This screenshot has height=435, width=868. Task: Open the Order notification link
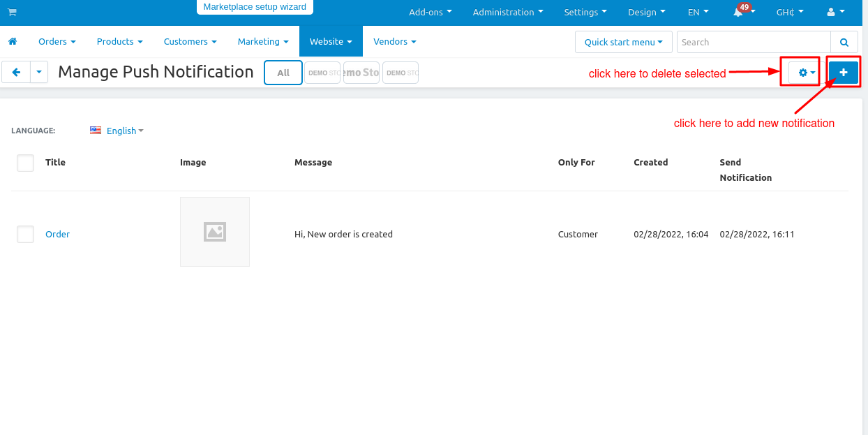57,235
